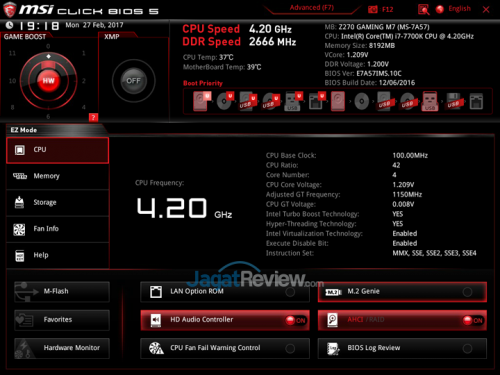This screenshot has height=375, width=500.
Task: Select the CPU section in EZ Mode
Action: pos(58,150)
